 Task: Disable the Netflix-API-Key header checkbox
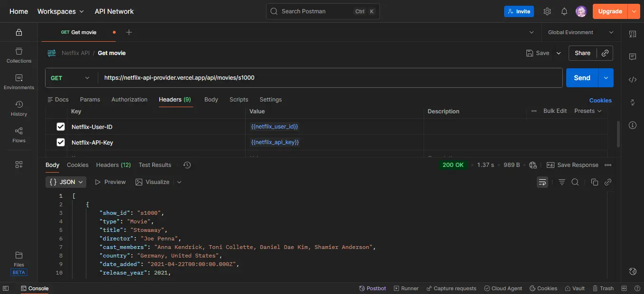[60, 142]
